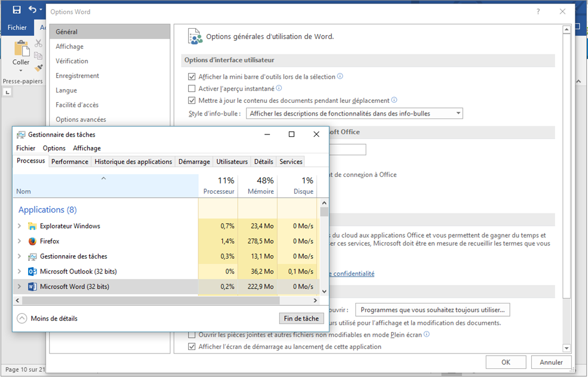Switch to the Démarrage tab
Viewport: 588px width, 377px height.
pos(194,161)
